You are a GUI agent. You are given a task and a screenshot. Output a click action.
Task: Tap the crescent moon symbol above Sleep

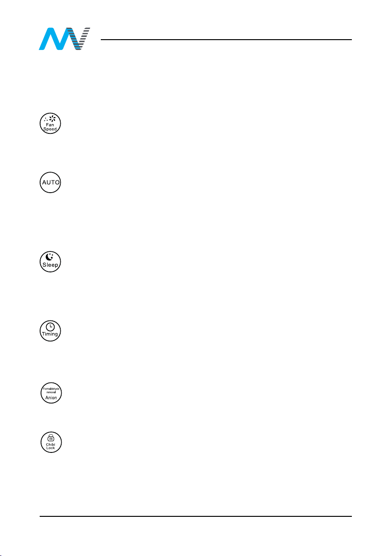pos(49,257)
